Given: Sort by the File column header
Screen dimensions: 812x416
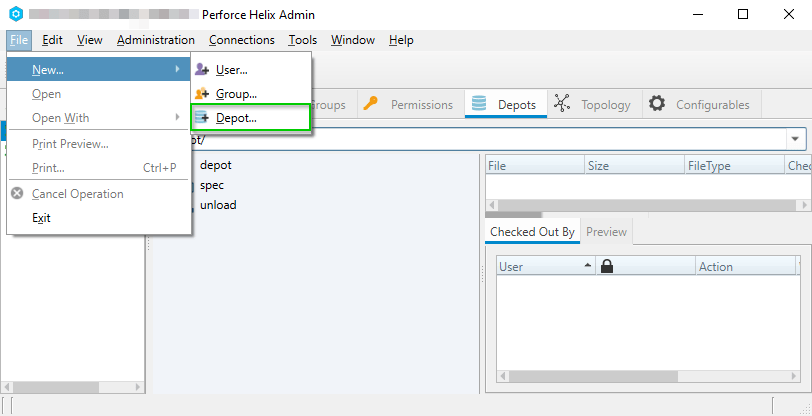Looking at the screenshot, I should (535, 166).
